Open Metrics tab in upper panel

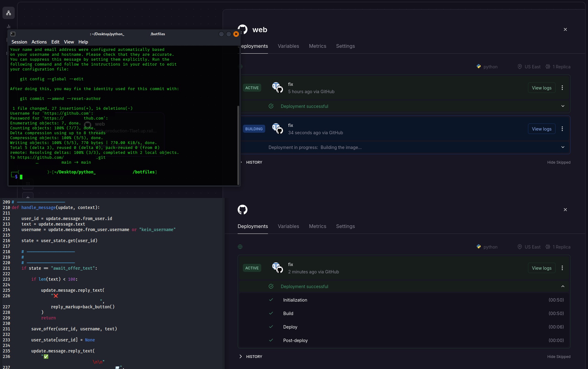point(318,46)
